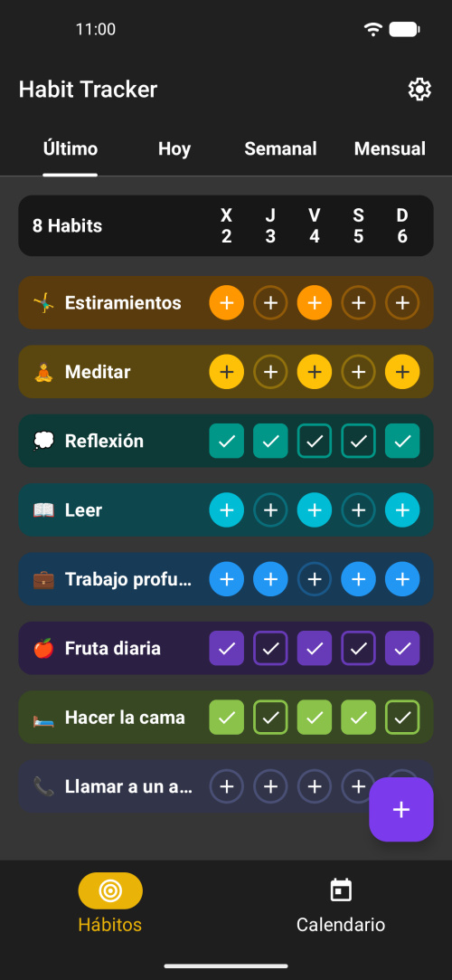Screen dimensions: 452x980
Task: Uncheck Hacer la cama for Saturday 5
Action: 358,718
